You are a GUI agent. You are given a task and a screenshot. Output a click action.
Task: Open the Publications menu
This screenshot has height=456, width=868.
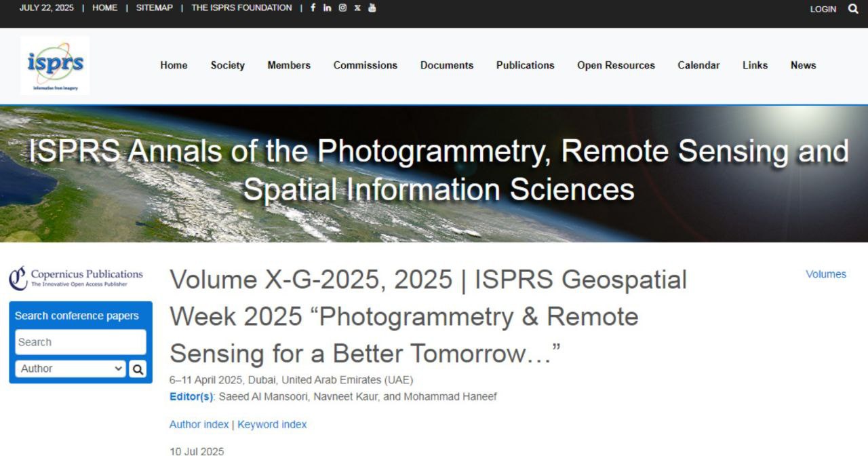coord(526,65)
